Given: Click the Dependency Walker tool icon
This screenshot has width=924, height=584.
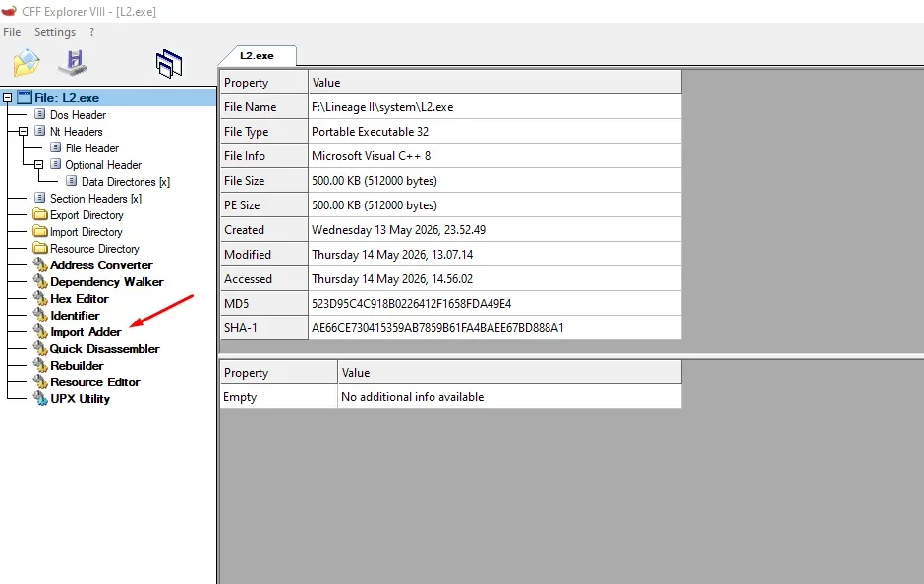Looking at the screenshot, I should (x=40, y=281).
